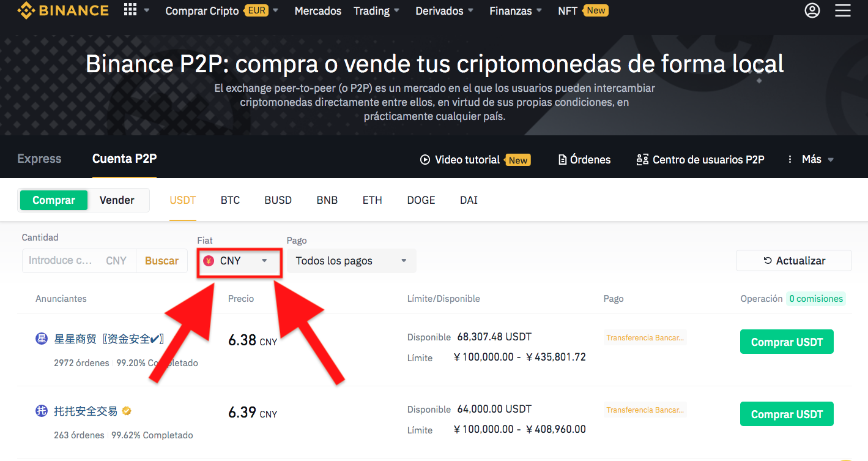
Task: Click the Centro de usuarios P2P icon
Action: pyautogui.click(x=642, y=160)
